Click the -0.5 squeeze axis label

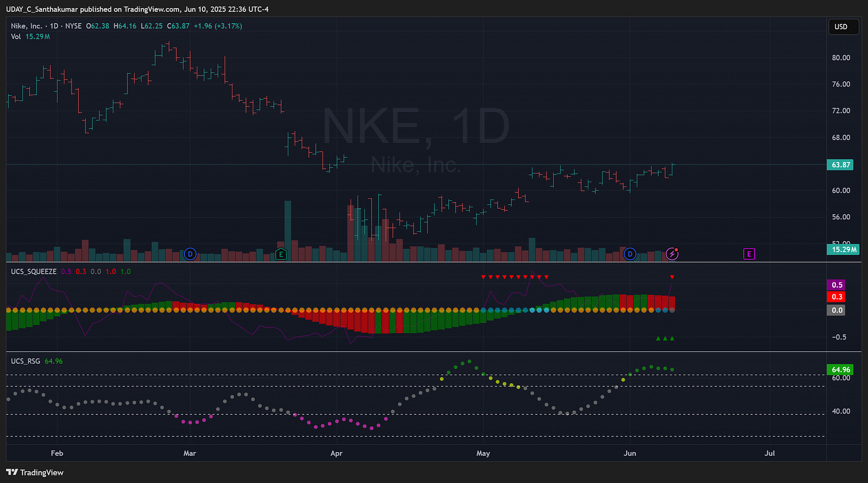838,337
